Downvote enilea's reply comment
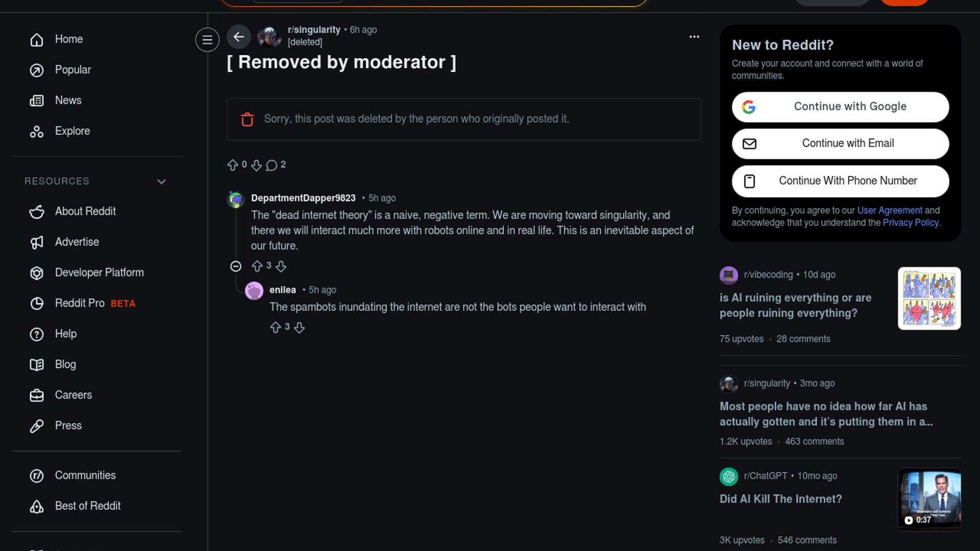Image resolution: width=980 pixels, height=551 pixels. [300, 328]
